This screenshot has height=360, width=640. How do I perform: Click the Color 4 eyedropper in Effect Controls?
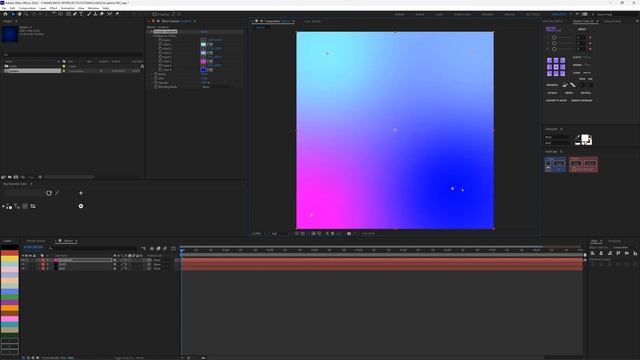210,70
